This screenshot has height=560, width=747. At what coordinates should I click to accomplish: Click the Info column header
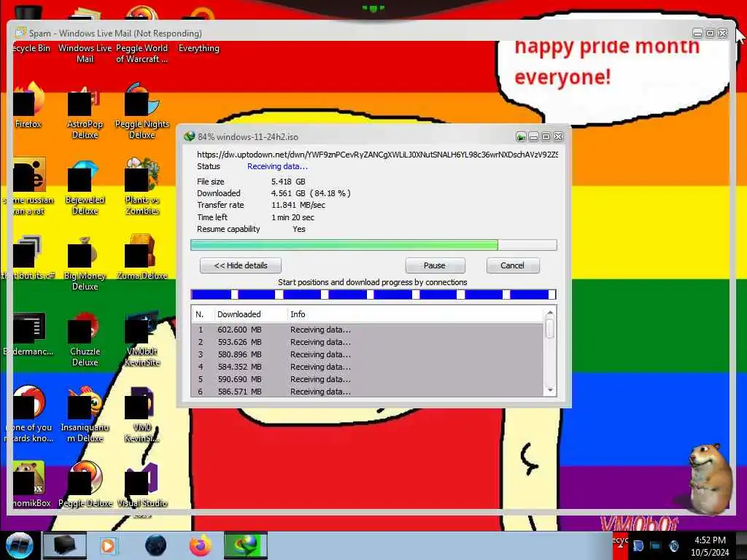414,314
